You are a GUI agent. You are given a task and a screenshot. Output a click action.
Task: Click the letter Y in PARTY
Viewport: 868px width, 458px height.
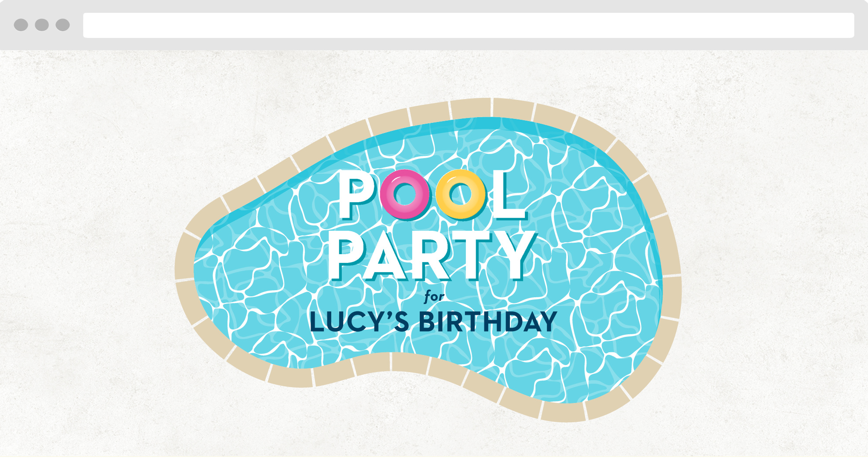pos(515,256)
